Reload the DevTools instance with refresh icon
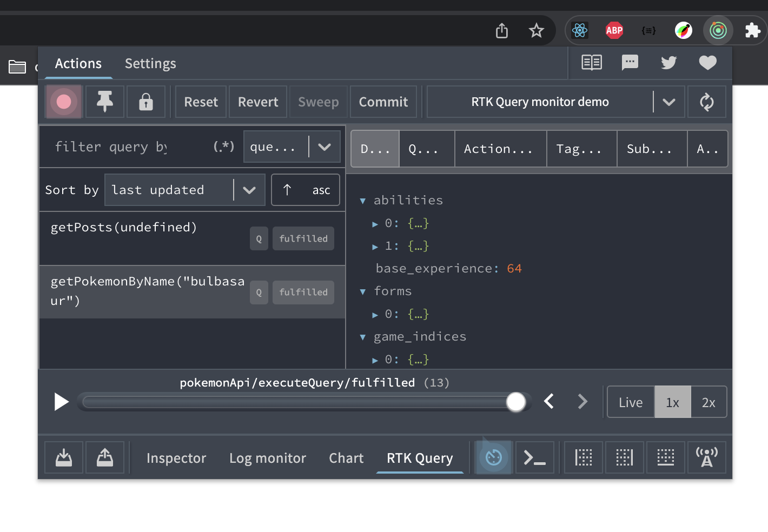Viewport: 768px width, 532px height. (707, 102)
